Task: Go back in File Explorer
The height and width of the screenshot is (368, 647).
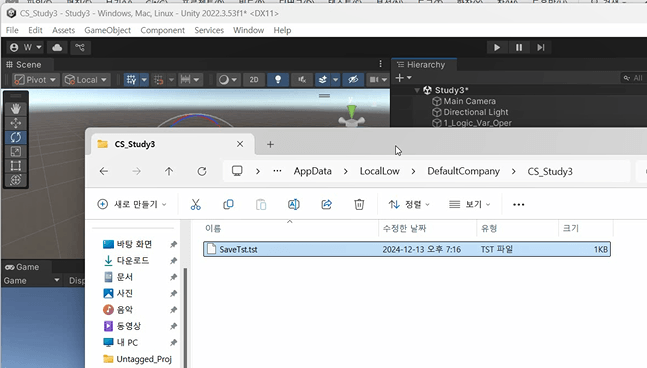Action: (x=104, y=171)
